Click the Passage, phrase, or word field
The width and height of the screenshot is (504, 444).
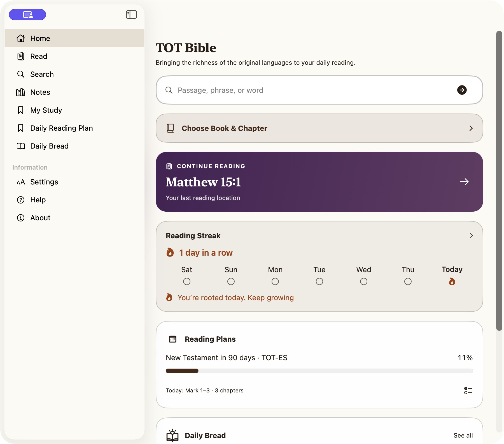pos(319,90)
